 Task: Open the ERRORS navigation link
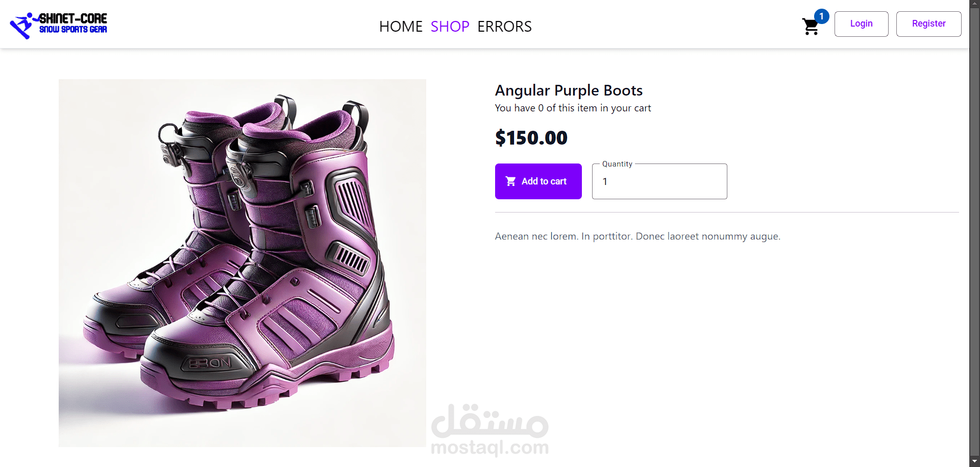pos(504,27)
